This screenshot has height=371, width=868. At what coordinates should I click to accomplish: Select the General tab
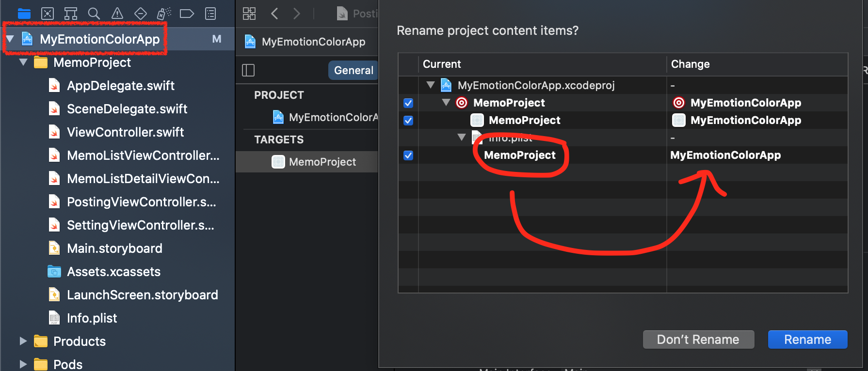354,70
